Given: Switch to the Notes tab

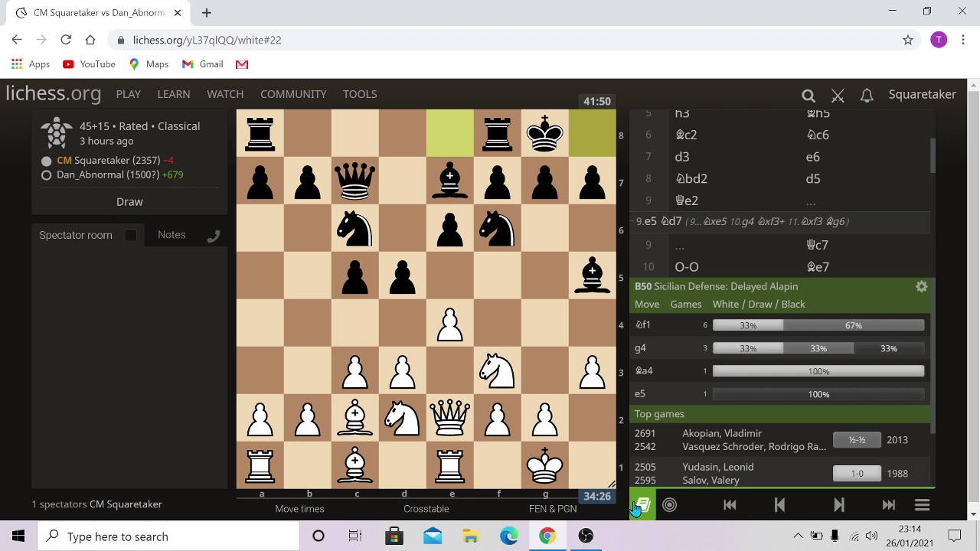Looking at the screenshot, I should [x=171, y=235].
